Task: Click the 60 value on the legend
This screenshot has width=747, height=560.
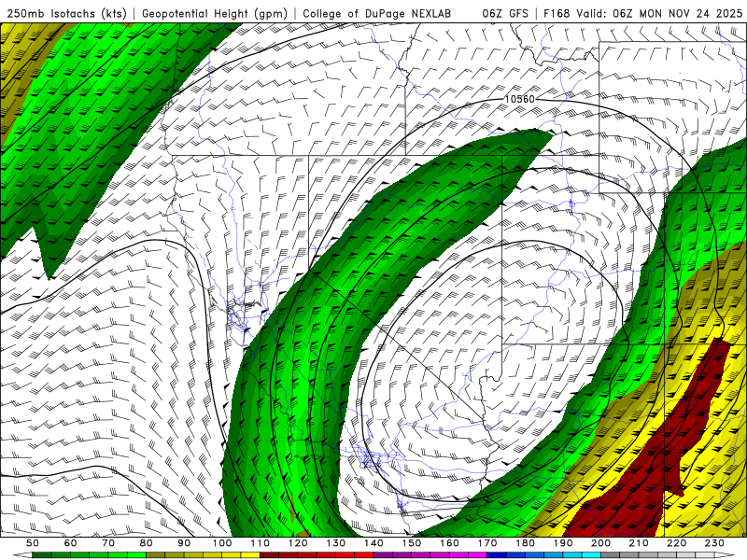Action: [x=70, y=543]
